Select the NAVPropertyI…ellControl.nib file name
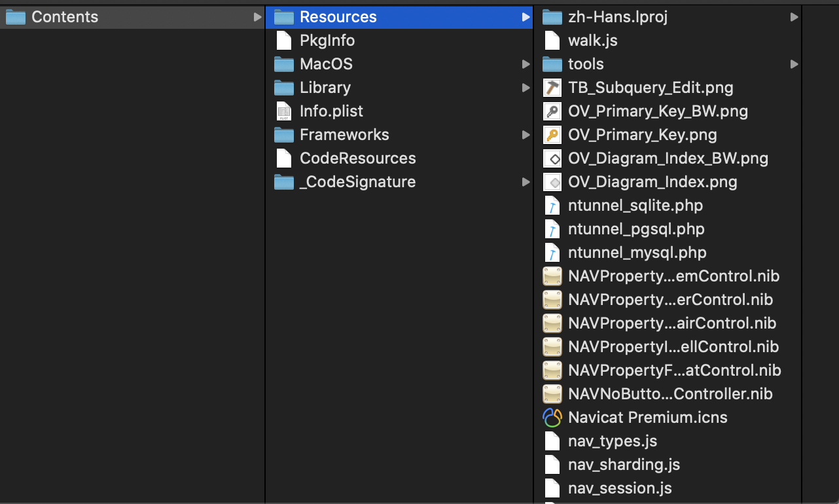Image resolution: width=839 pixels, height=504 pixels. 673,347
